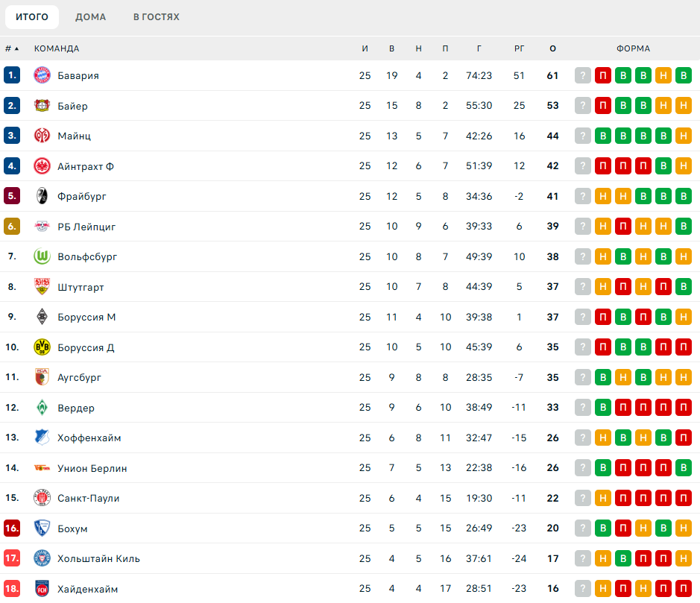Click the Bayer (Байер) club logo

point(42,106)
